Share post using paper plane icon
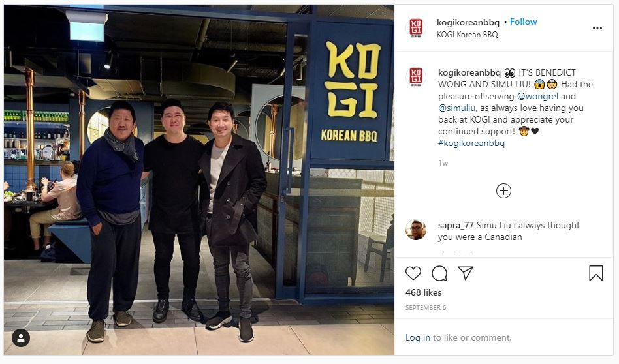The image size is (619, 364). click(466, 273)
